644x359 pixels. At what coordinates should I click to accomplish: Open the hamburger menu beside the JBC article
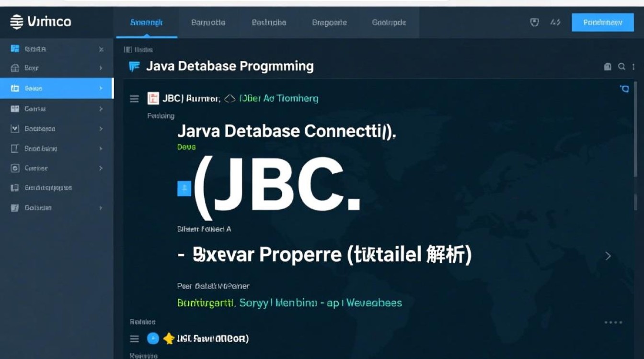pos(134,99)
